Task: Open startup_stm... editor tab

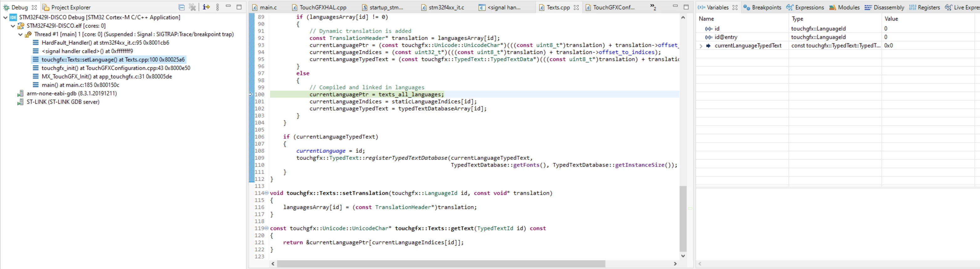Action: pos(382,7)
